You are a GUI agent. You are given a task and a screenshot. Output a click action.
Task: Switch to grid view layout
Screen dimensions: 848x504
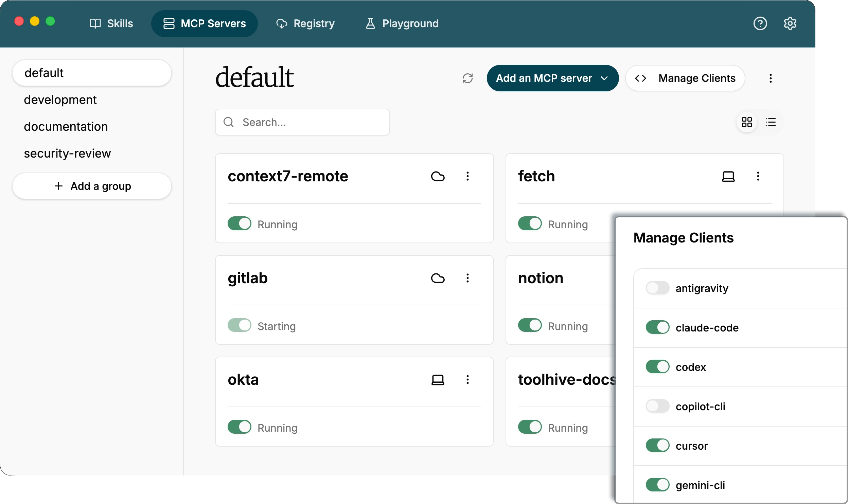[747, 122]
